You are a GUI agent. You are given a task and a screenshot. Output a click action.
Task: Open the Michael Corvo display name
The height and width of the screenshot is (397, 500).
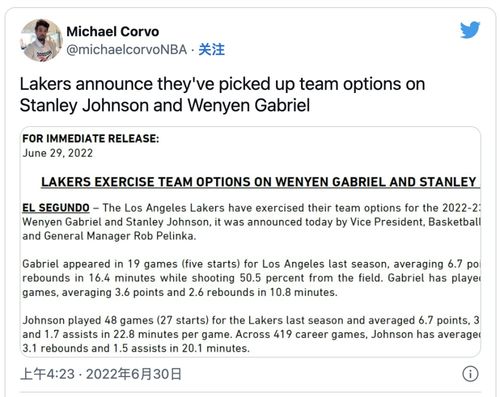coord(113,32)
